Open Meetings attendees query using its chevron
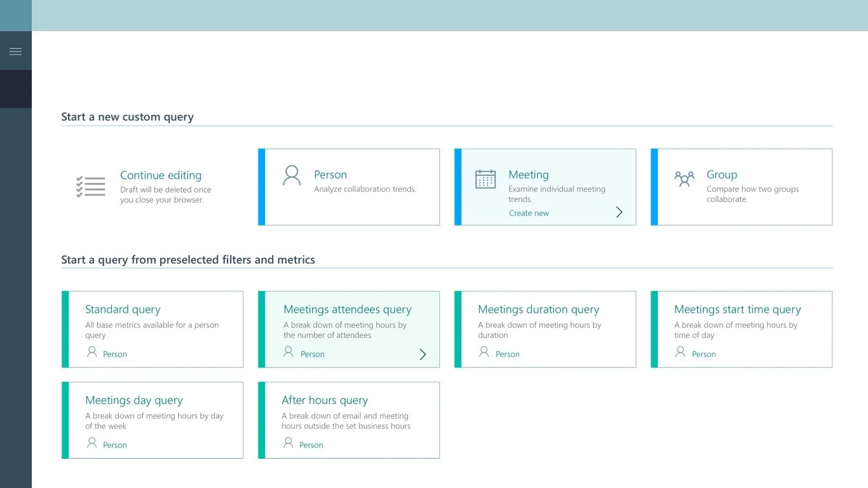This screenshot has width=868, height=488. pos(423,355)
